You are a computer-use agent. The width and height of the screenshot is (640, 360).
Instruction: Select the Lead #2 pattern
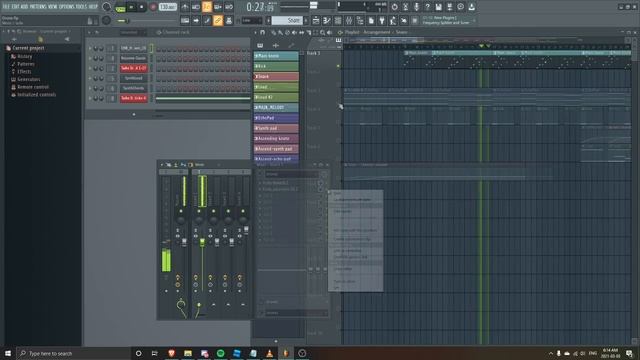click(276, 97)
